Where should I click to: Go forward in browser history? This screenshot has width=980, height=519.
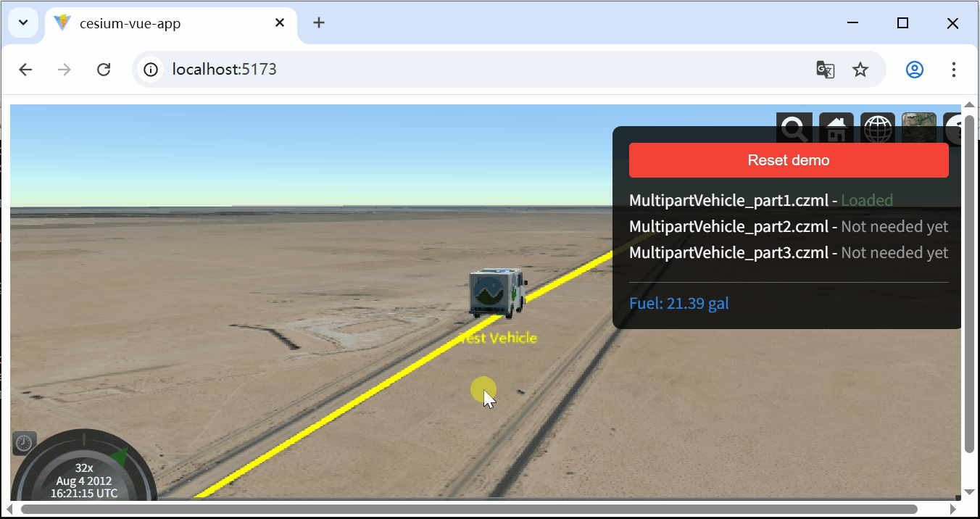(65, 70)
